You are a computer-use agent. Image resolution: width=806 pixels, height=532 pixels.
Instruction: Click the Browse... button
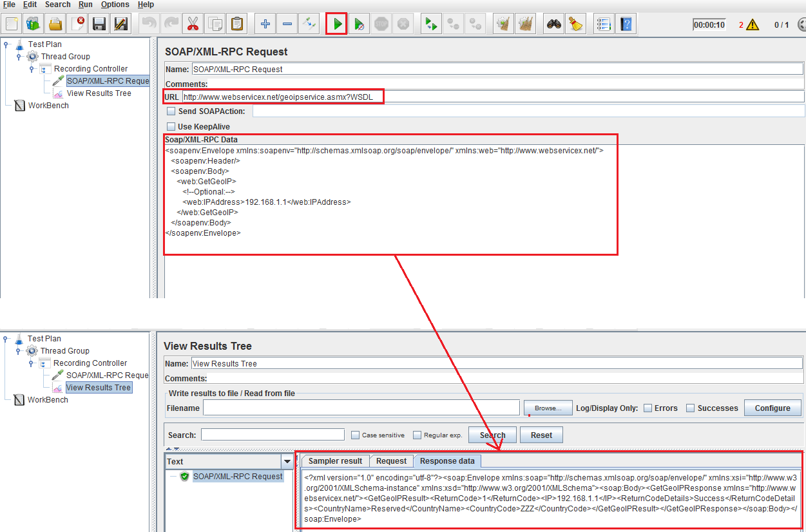(548, 408)
